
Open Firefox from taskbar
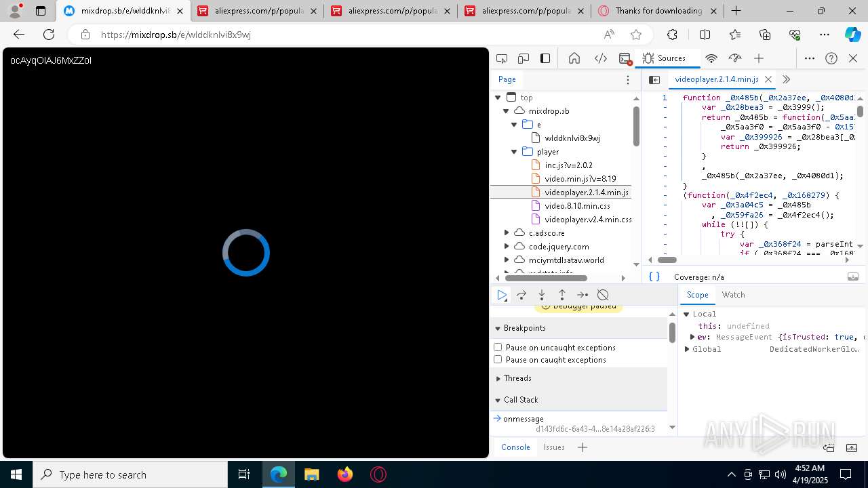point(345,474)
